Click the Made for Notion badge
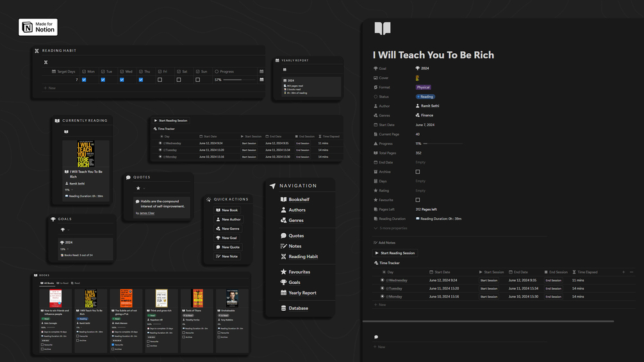Screen dimensions: 644x362 38,27
